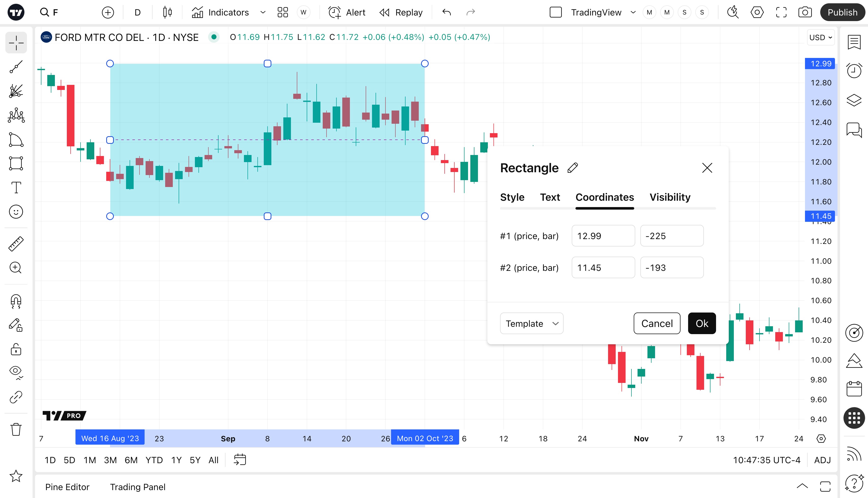Click the Cancel button

(x=657, y=323)
